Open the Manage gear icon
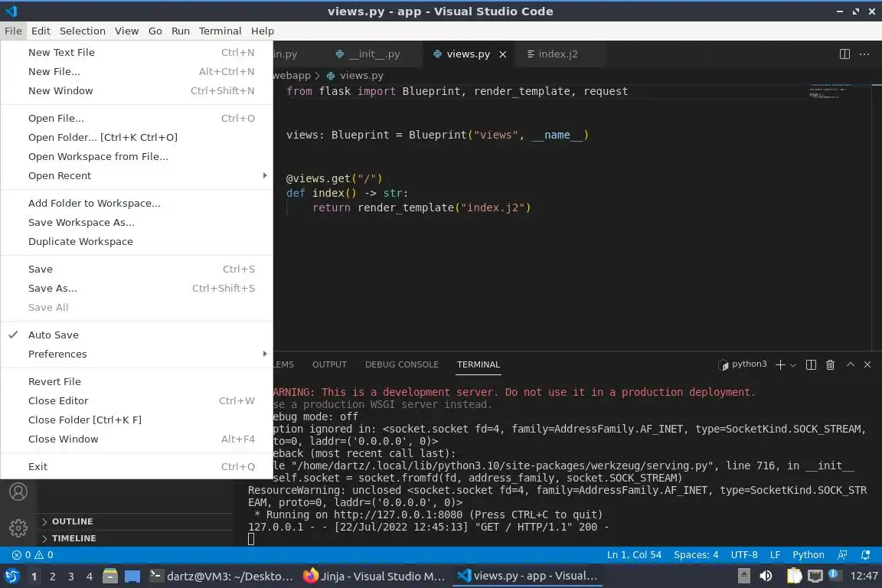Image resolution: width=882 pixels, height=588 pixels. click(x=18, y=528)
